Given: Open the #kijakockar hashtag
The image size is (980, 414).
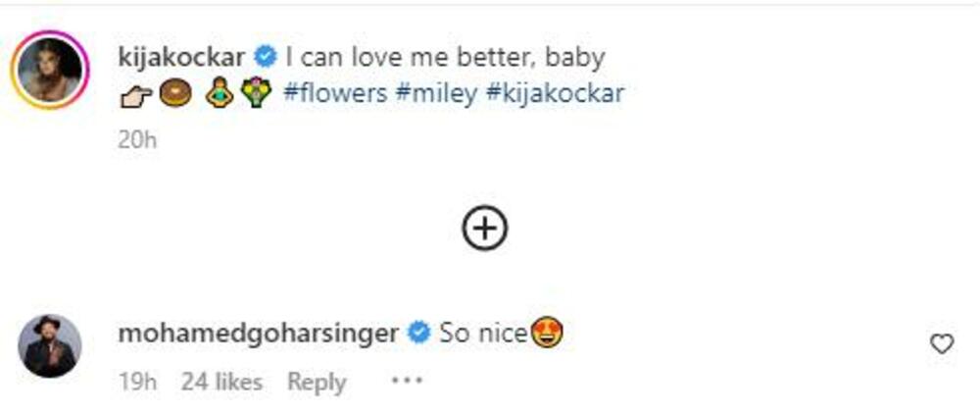Looking at the screenshot, I should 554,93.
